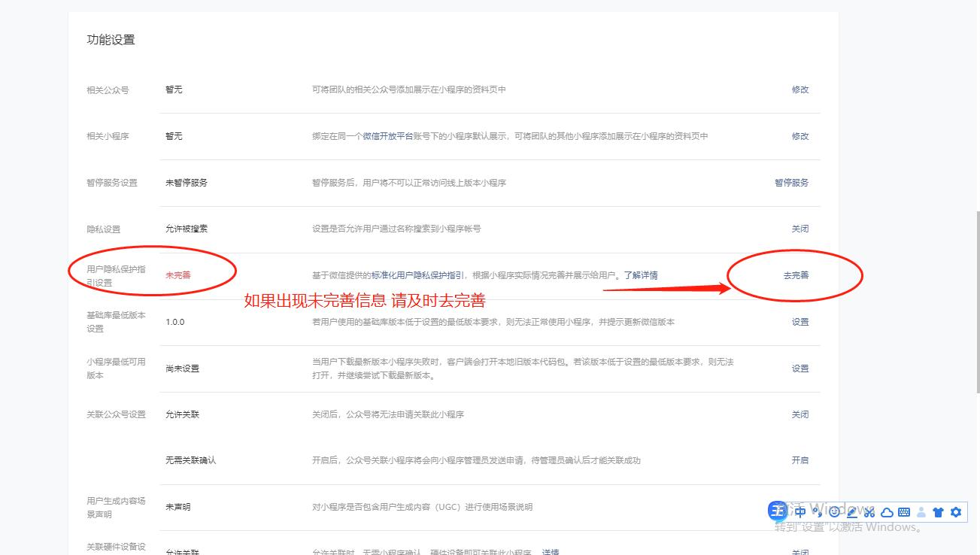Click the 暂无 value in 相关公众号 row
This screenshot has width=980, height=555.
[x=174, y=89]
